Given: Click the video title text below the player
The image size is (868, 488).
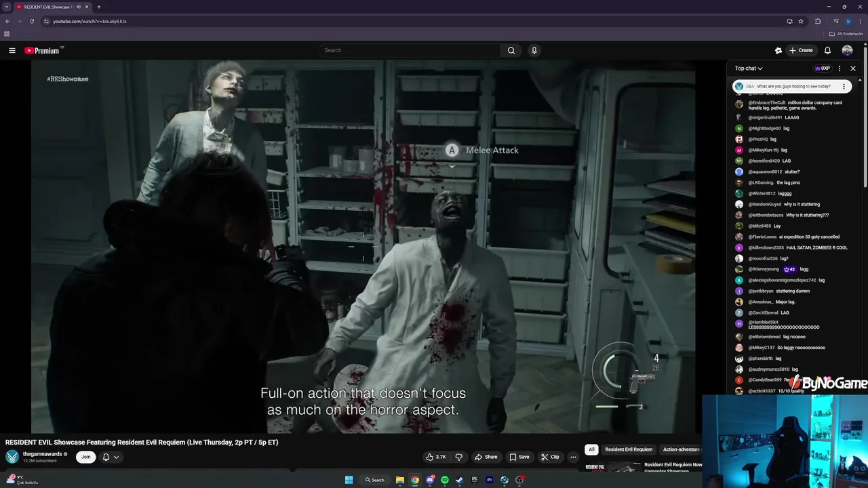Looking at the screenshot, I should (x=142, y=443).
